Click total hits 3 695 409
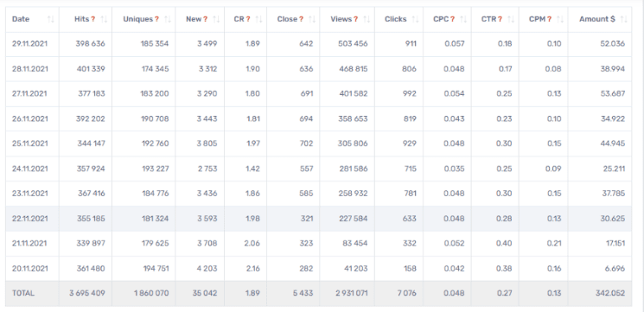Image resolution: width=644 pixels, height=312 pixels. (86, 294)
